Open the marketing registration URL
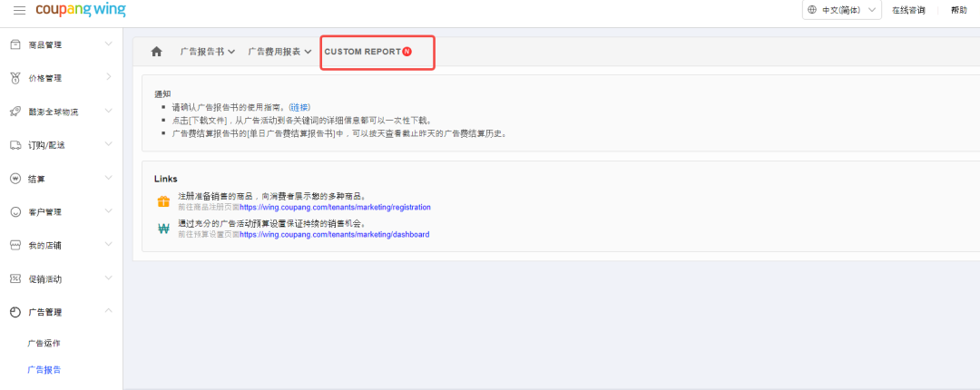Viewport: 980px width, 390px height. point(335,207)
